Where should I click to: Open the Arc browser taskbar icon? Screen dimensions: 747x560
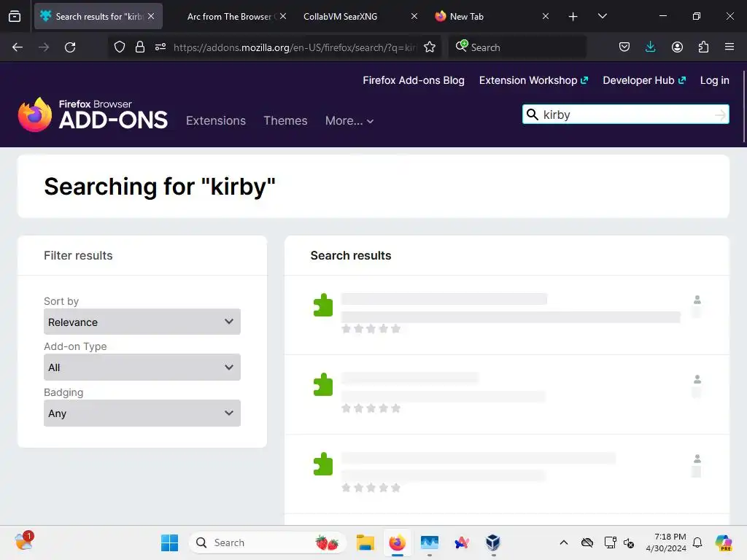pos(462,542)
